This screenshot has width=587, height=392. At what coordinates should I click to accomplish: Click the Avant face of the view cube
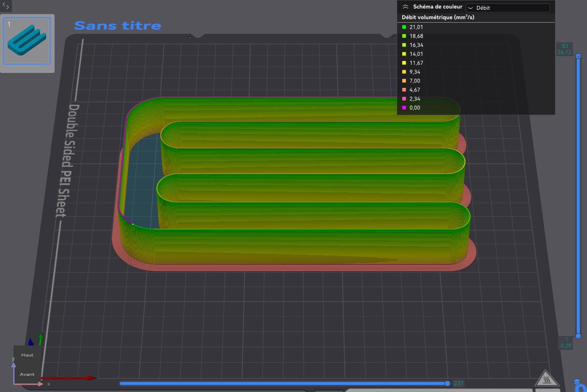(x=27, y=374)
